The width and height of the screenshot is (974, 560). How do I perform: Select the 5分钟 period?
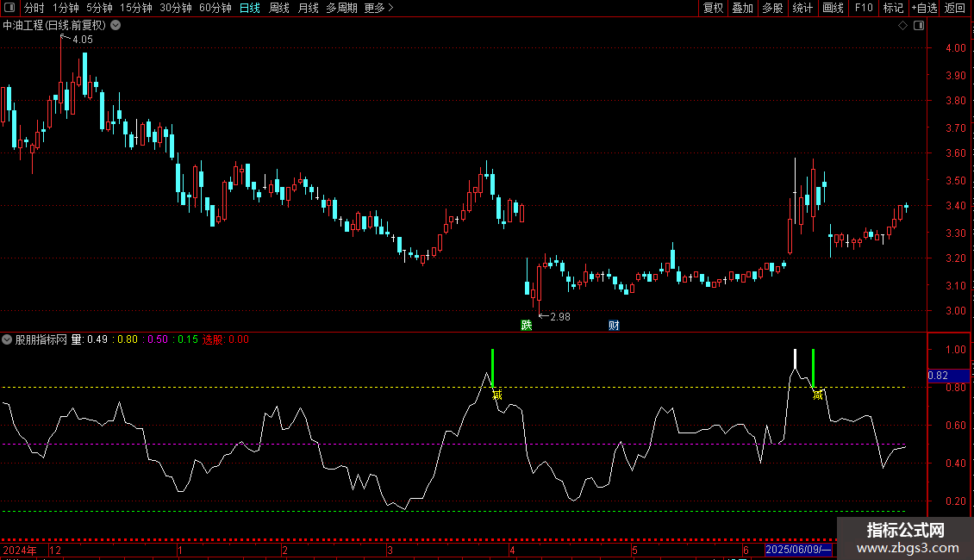click(x=99, y=8)
